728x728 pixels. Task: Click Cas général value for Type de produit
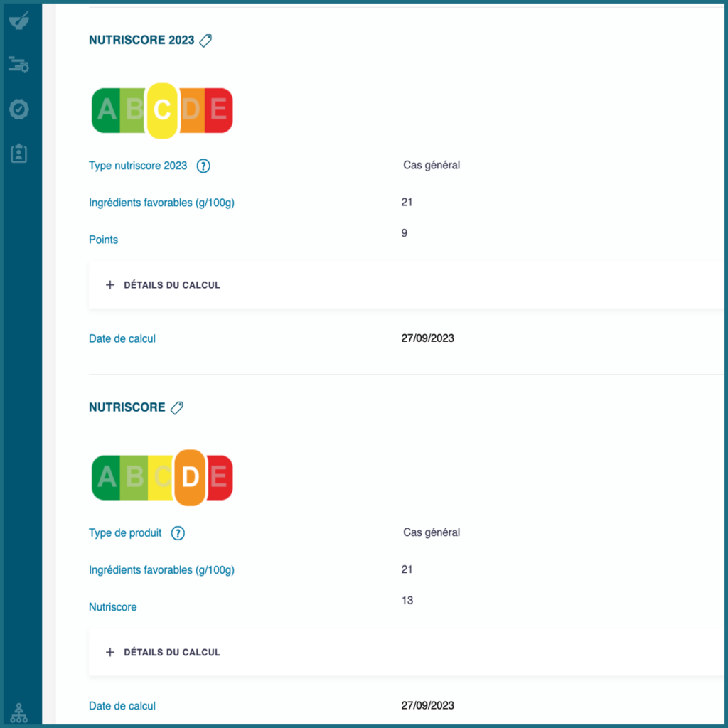click(x=432, y=532)
